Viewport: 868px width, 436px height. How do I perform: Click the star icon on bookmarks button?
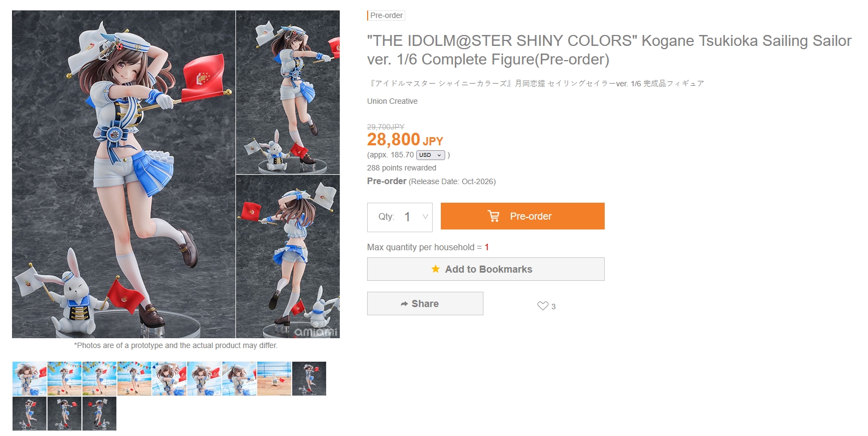(435, 269)
